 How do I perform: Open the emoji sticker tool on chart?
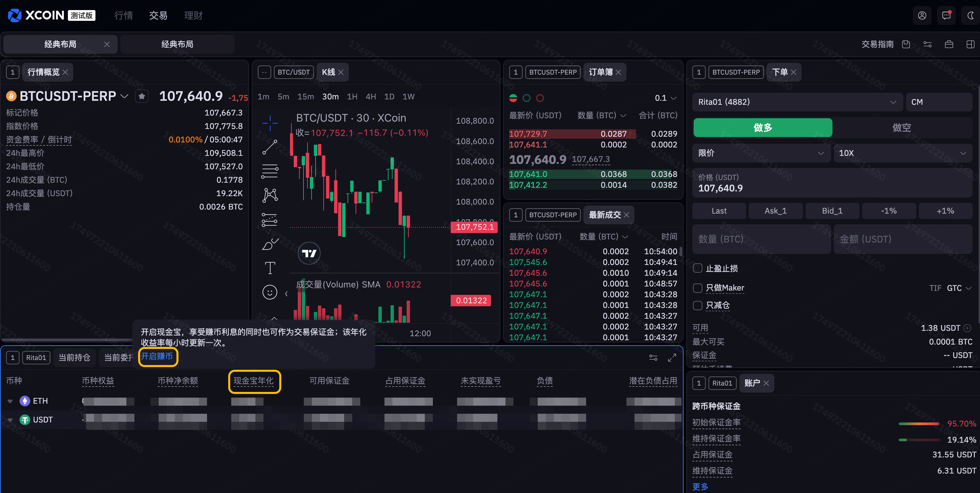[270, 292]
